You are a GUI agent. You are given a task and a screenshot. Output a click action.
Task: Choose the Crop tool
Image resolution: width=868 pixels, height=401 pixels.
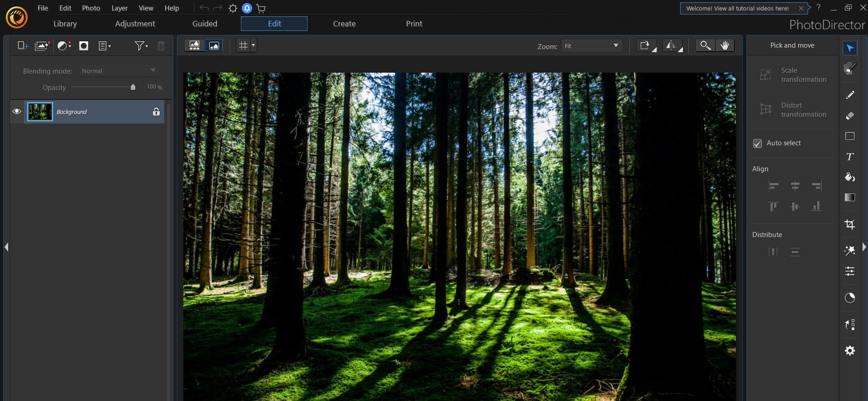pyautogui.click(x=850, y=224)
